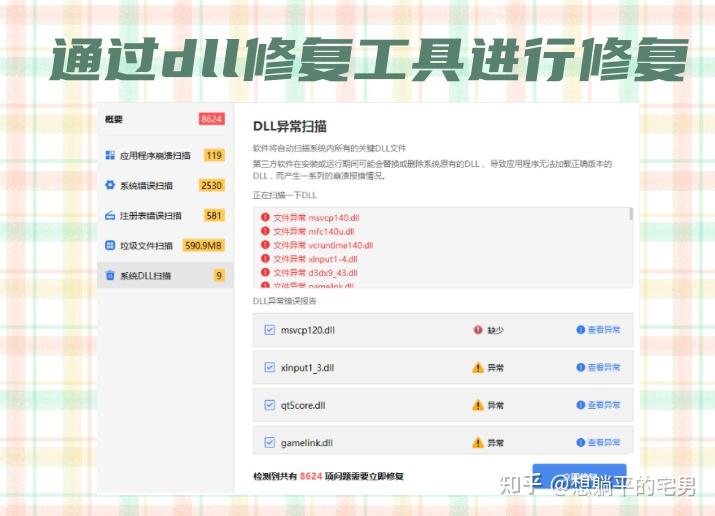Screen dimensions: 715x516
Task: Click red error icon beside mfc140u.dll
Action: click(x=265, y=231)
